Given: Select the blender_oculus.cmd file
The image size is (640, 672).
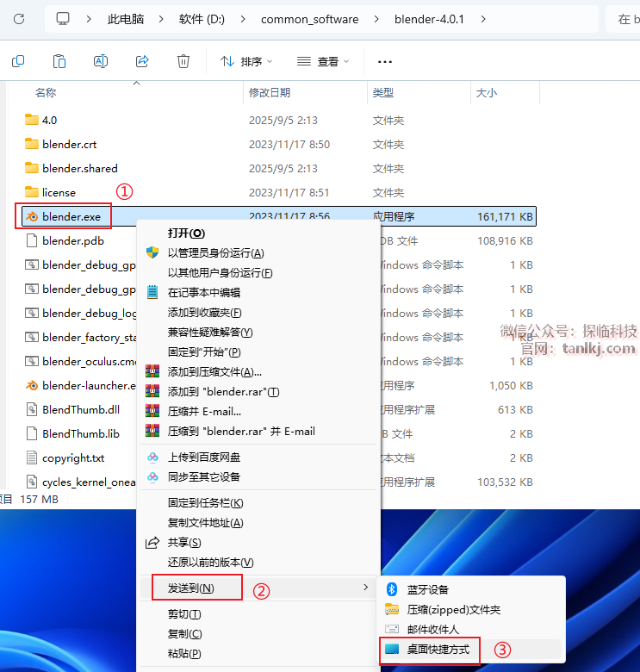Looking at the screenshot, I should (80, 361).
